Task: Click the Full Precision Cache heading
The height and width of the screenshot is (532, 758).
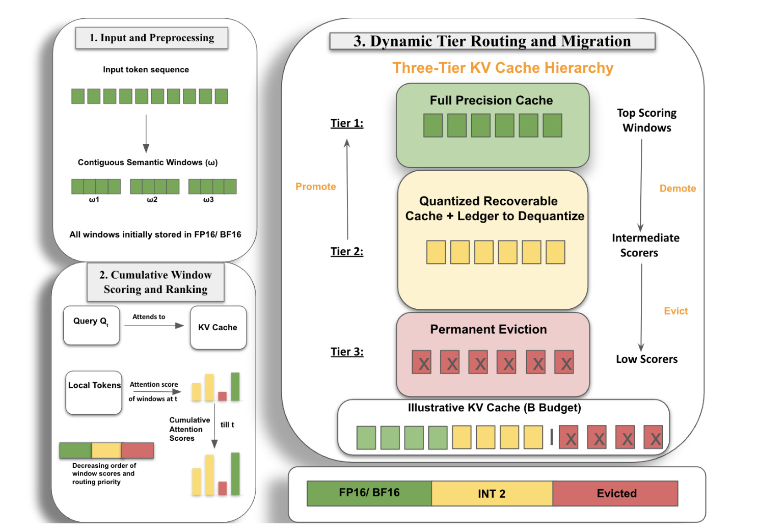Action: click(491, 100)
